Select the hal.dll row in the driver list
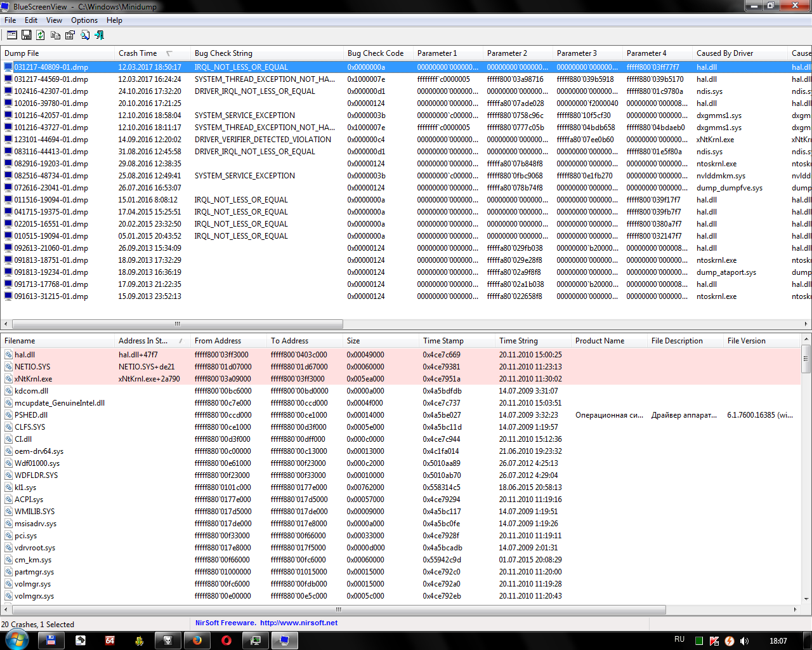The height and width of the screenshot is (650, 812). click(400, 354)
